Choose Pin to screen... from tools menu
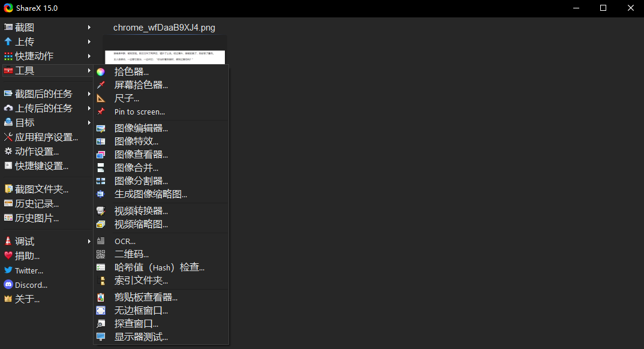 click(161, 112)
